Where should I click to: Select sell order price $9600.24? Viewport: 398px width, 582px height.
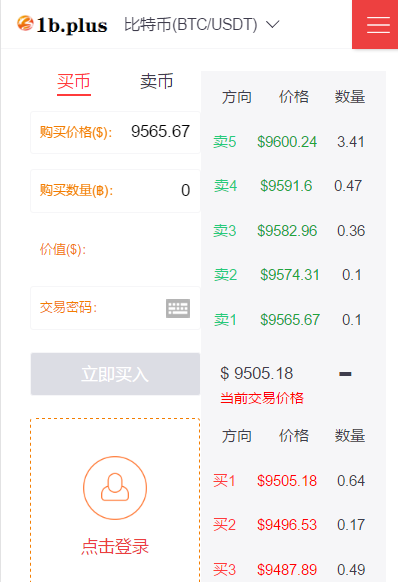(x=287, y=142)
